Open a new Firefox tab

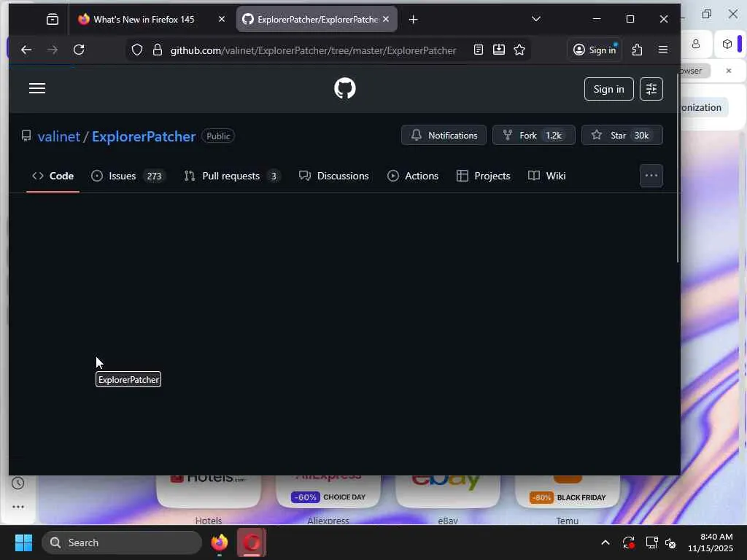[414, 20]
